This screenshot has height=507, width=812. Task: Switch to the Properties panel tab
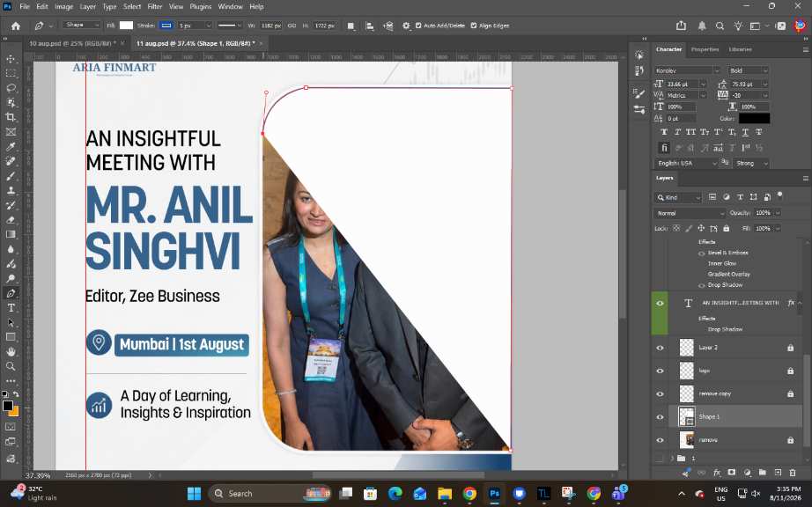click(705, 49)
